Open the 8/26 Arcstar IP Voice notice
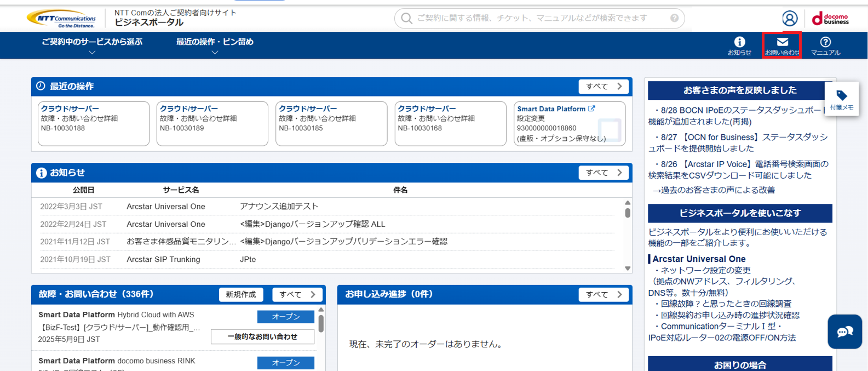Image resolution: width=868 pixels, height=371 pixels. pos(738,169)
